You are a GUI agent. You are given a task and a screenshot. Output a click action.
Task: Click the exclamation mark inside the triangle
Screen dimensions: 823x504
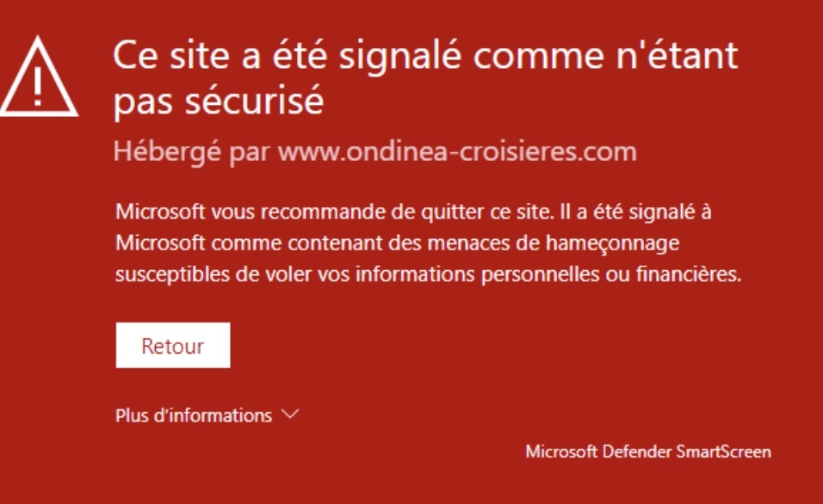pyautogui.click(x=38, y=85)
